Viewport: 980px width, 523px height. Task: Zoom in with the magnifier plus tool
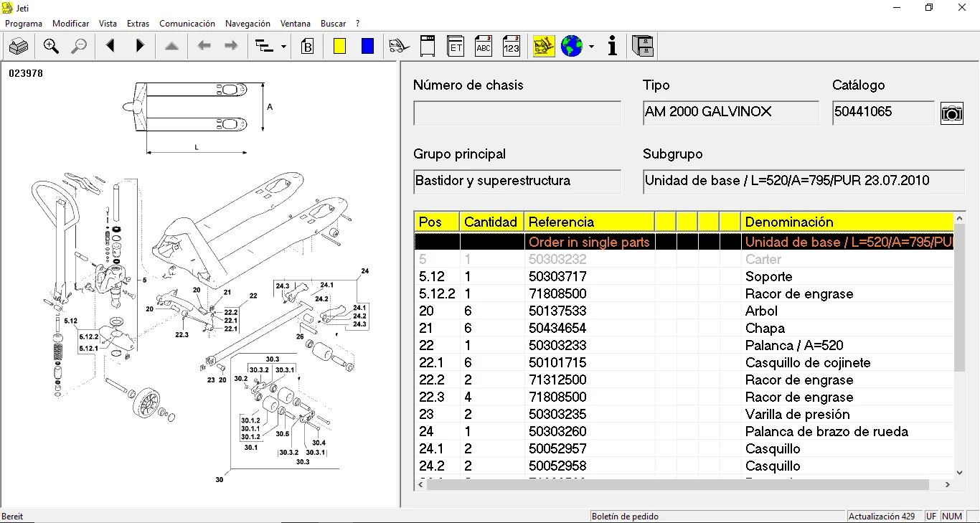pyautogui.click(x=51, y=47)
